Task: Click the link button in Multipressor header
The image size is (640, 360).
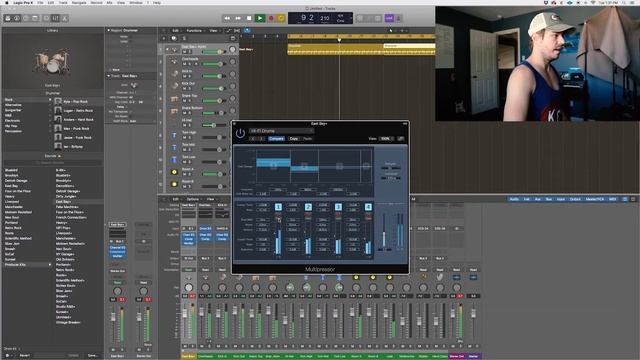Action: point(401,139)
